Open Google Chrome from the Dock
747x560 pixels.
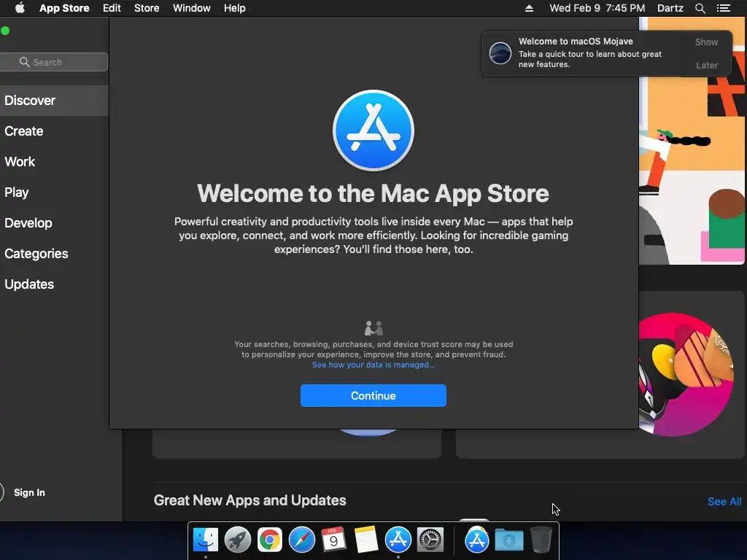(270, 540)
